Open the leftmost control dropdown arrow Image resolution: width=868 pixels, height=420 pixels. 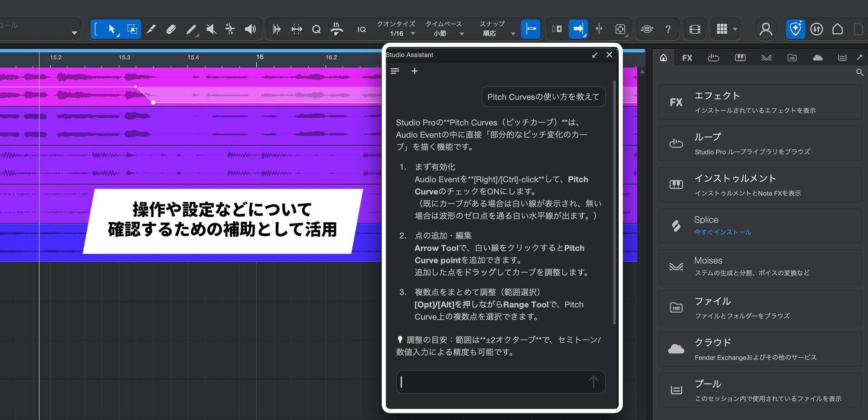[x=74, y=33]
